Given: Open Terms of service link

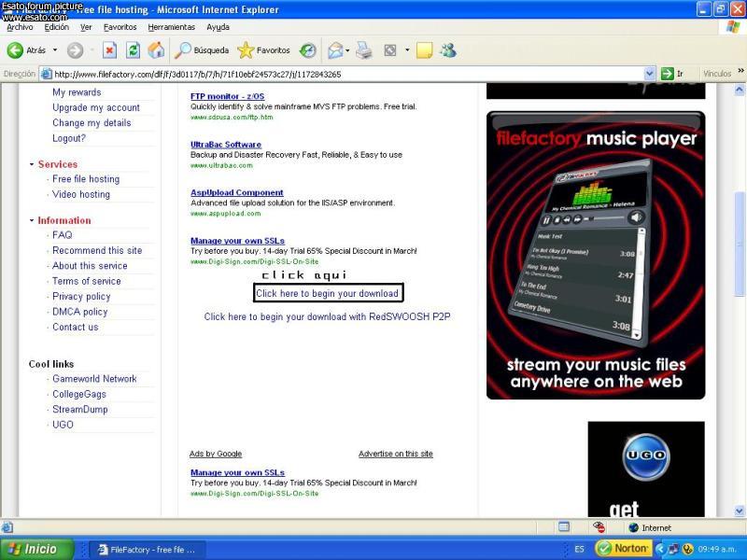Looking at the screenshot, I should [87, 281].
